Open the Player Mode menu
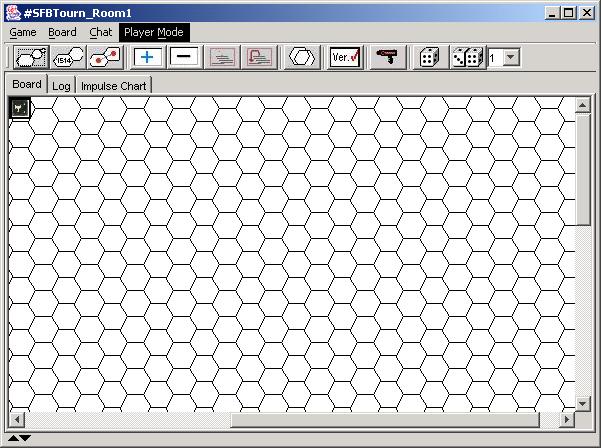Screen dimensions: 601x448 [x=153, y=32]
